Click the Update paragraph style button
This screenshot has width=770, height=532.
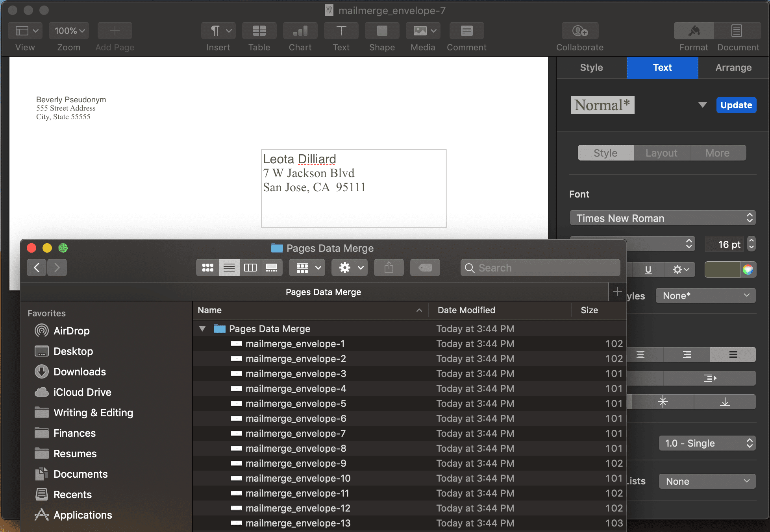point(736,105)
